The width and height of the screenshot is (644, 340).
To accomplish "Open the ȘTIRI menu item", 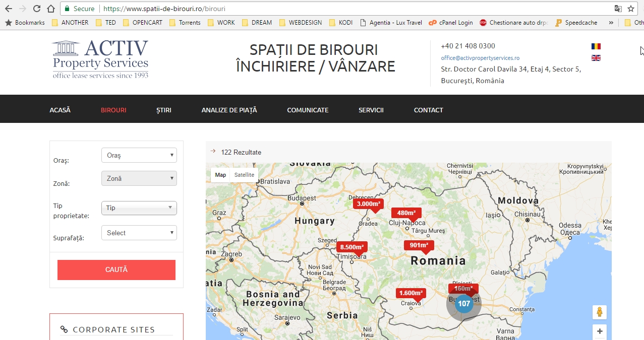I will tap(164, 110).
